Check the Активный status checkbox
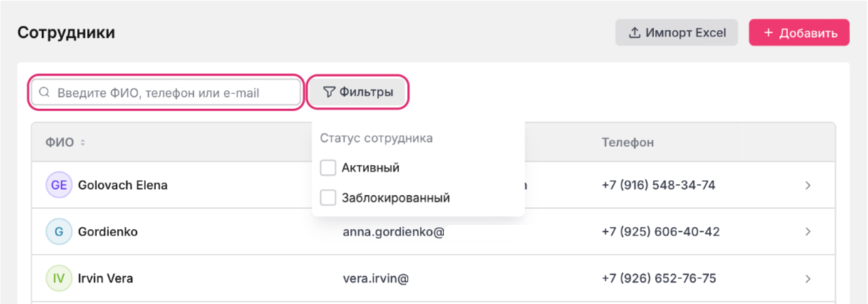The height and width of the screenshot is (304, 868). (x=328, y=168)
